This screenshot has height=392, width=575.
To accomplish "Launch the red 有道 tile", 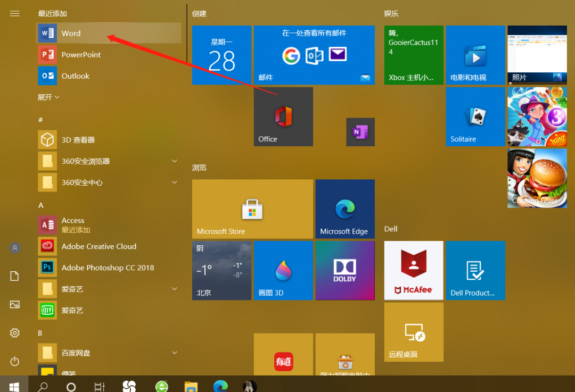I will pyautogui.click(x=283, y=354).
